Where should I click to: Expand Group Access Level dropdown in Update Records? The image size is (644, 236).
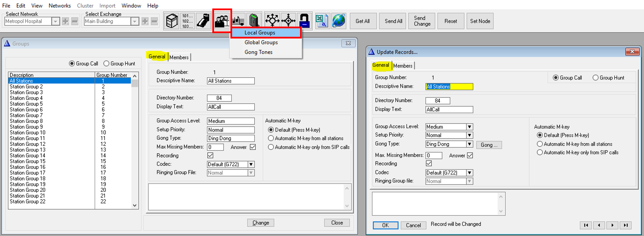coord(469,127)
